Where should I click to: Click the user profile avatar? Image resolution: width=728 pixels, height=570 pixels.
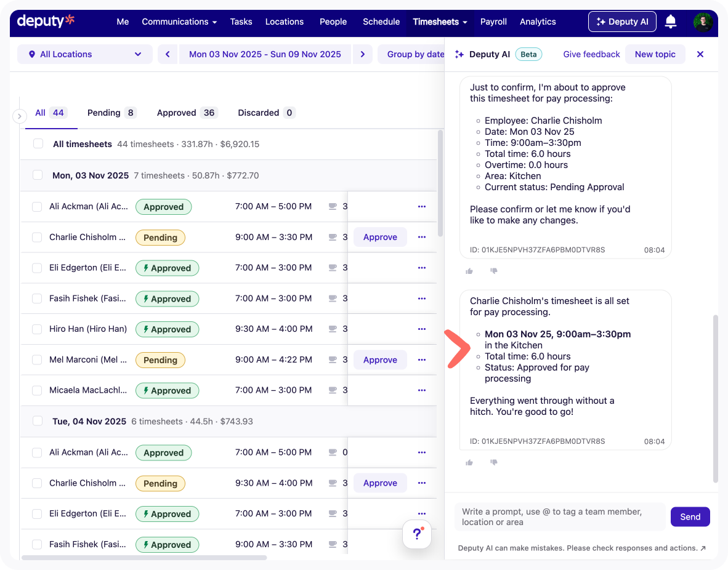click(x=703, y=22)
